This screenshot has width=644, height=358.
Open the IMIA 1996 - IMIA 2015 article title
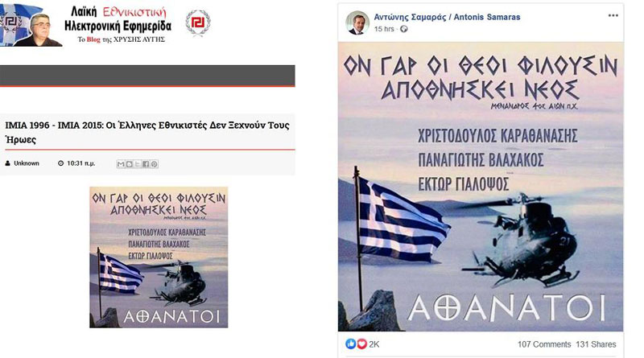click(147, 132)
